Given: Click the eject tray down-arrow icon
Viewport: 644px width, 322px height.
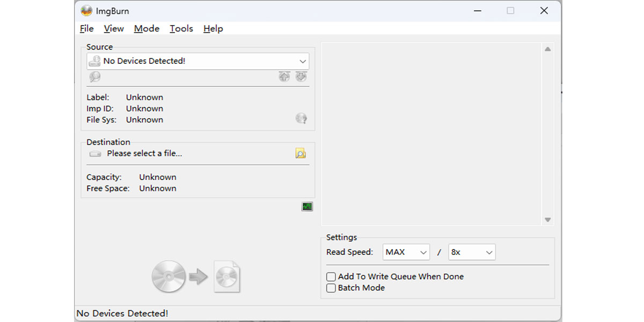Looking at the screenshot, I should [x=301, y=77].
